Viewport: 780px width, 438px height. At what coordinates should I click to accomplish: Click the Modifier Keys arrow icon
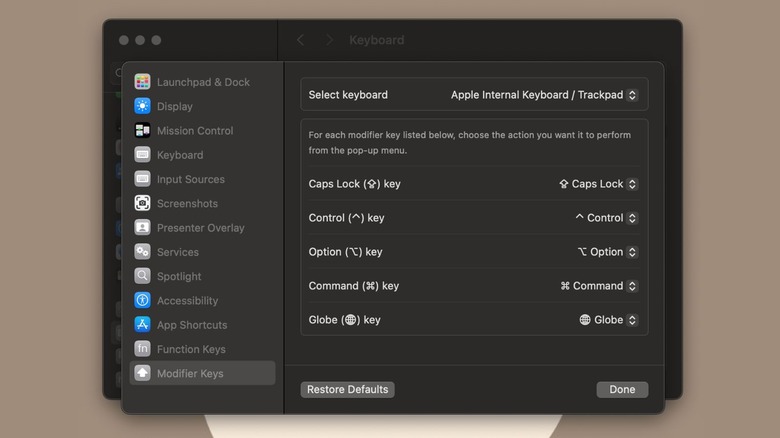point(142,373)
